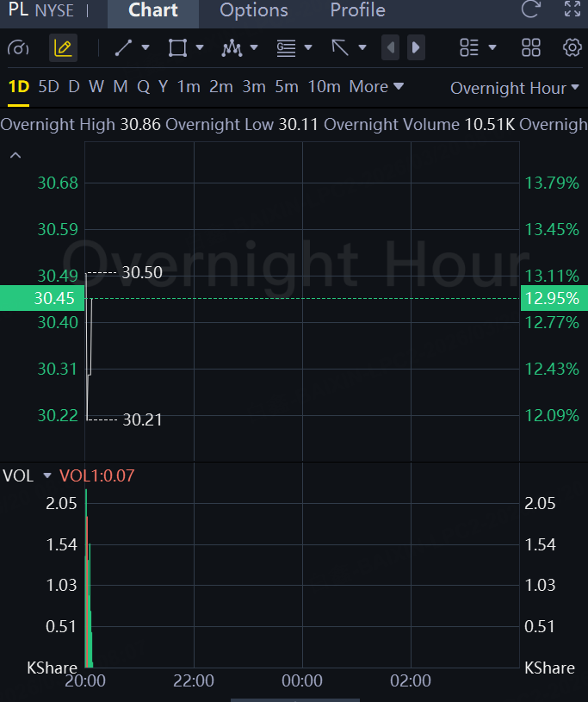The image size is (588, 702).
Task: Select the trend line drawing tool
Action: point(124,47)
